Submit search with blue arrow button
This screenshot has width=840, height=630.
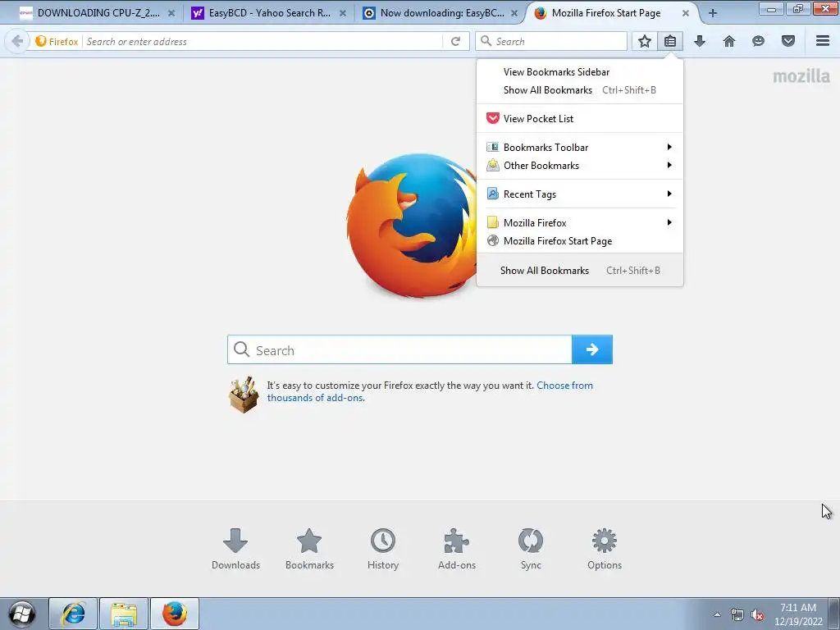point(592,349)
